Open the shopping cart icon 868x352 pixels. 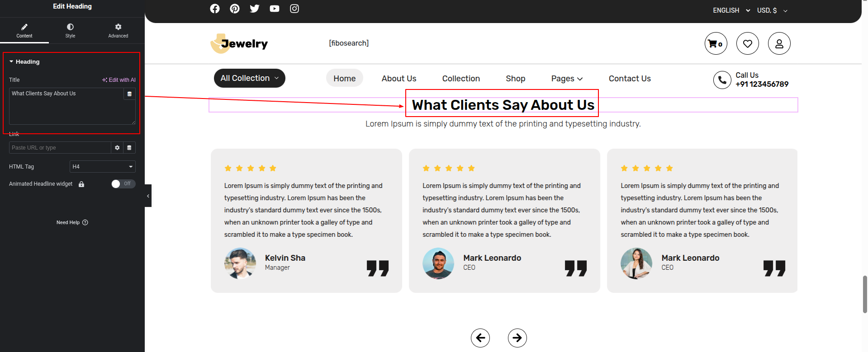(716, 43)
